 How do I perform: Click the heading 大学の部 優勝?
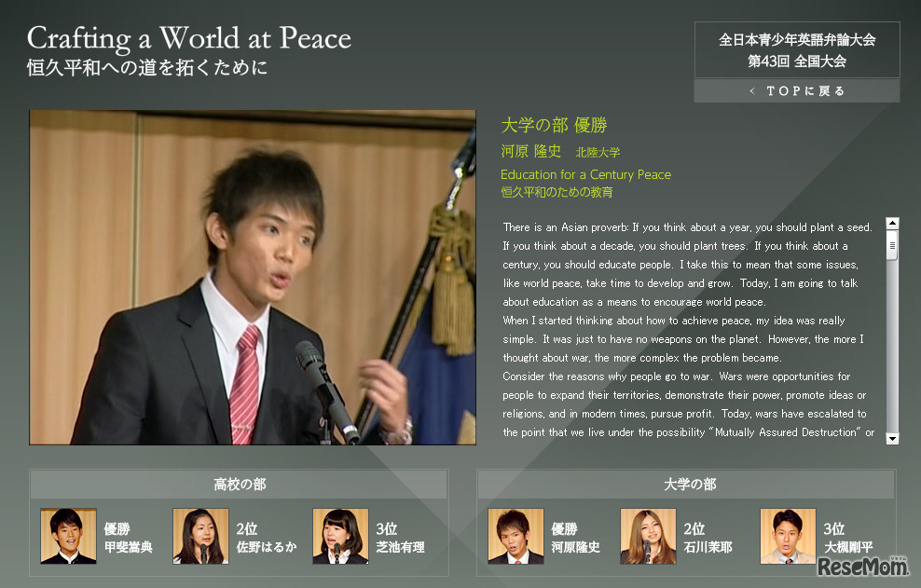pyautogui.click(x=554, y=125)
